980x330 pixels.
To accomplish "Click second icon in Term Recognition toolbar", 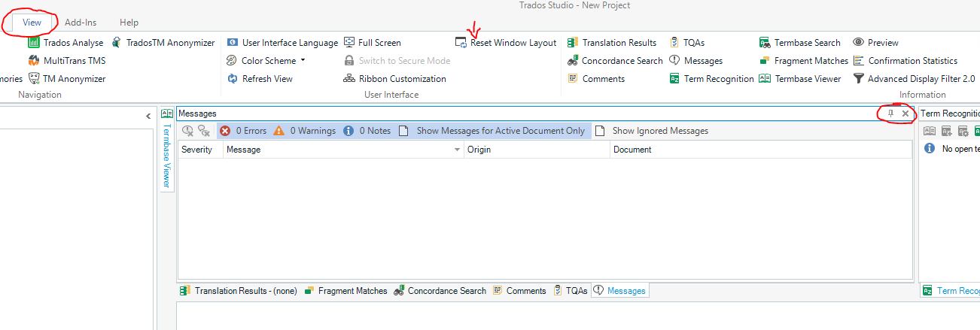I will coord(946,131).
